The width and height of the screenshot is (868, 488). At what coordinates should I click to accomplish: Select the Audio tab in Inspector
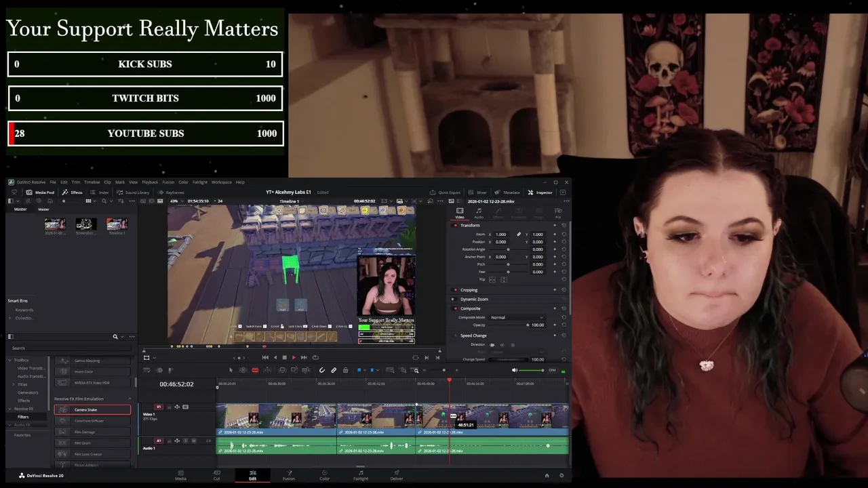pyautogui.click(x=479, y=213)
